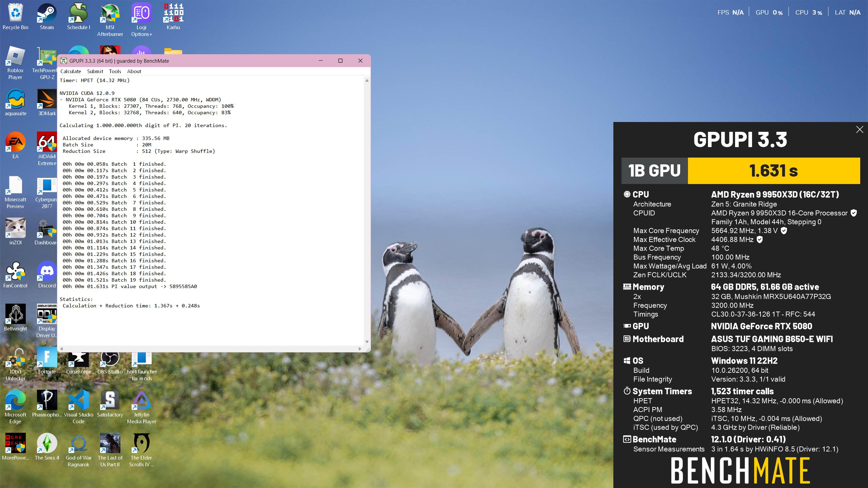868x488 pixels.
Task: Click the FPS N/A overlay reading
Action: (x=730, y=13)
